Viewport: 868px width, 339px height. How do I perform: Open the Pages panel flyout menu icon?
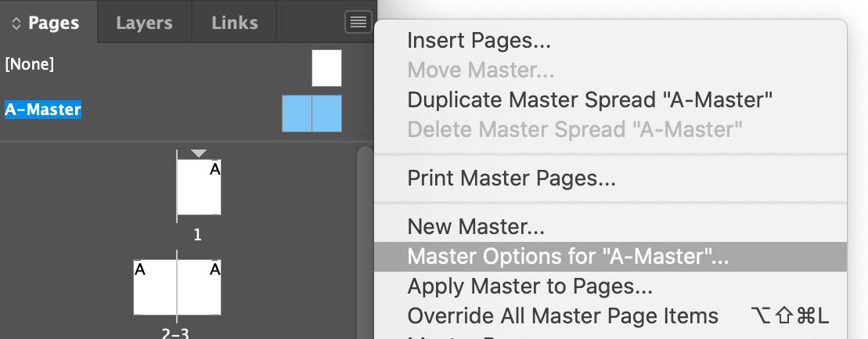[x=358, y=22]
